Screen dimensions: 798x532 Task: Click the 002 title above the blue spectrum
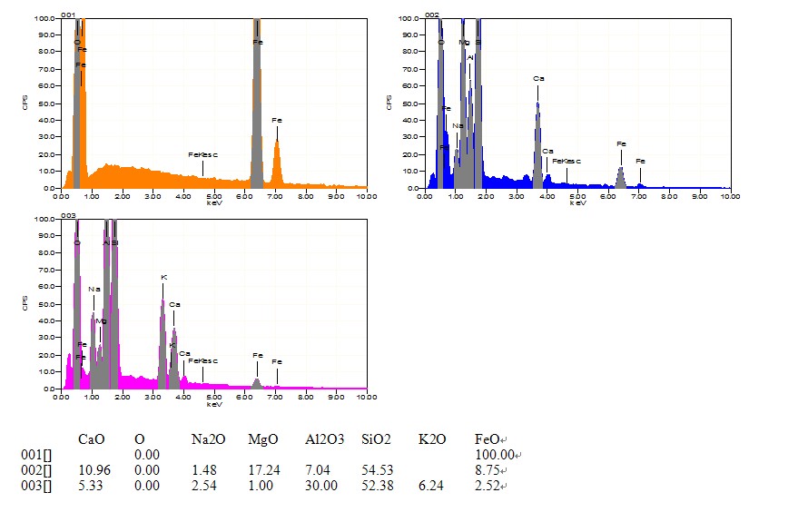pos(432,15)
